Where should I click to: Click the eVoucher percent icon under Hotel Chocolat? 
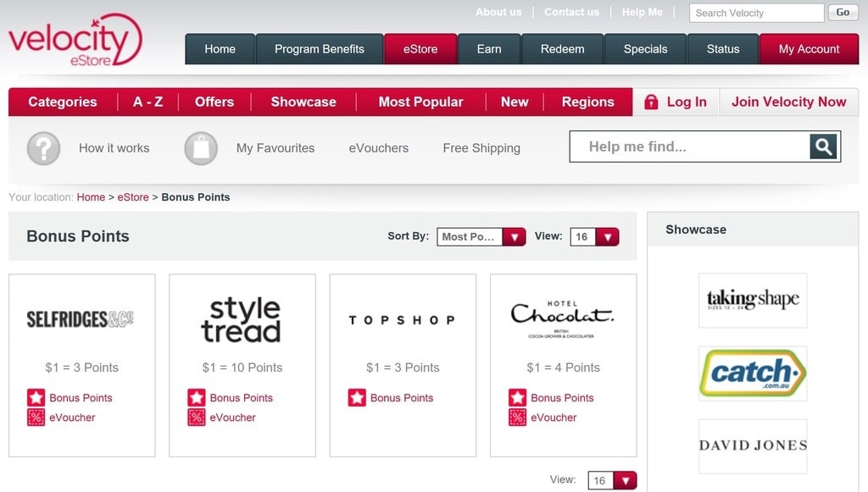point(518,417)
